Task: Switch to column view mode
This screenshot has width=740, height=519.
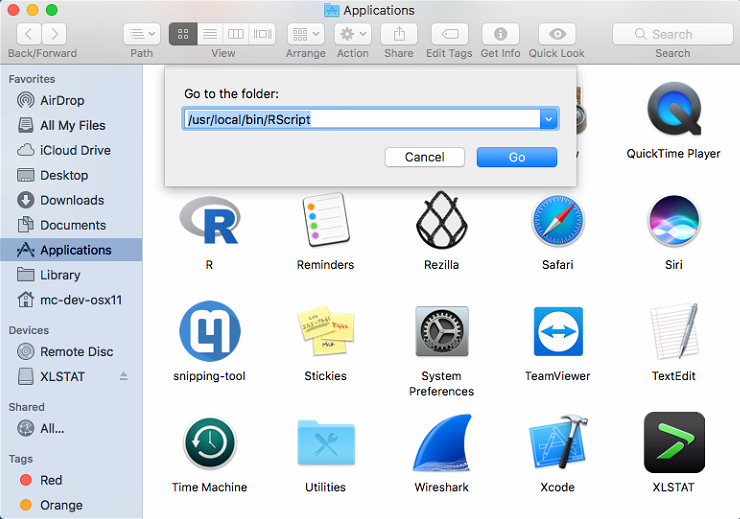Action: [237, 33]
